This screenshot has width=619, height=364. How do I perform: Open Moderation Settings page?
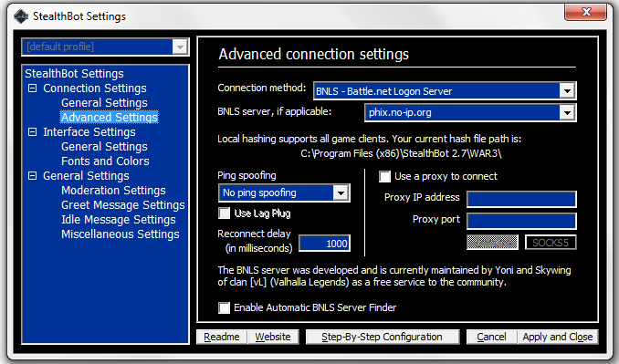coord(113,190)
